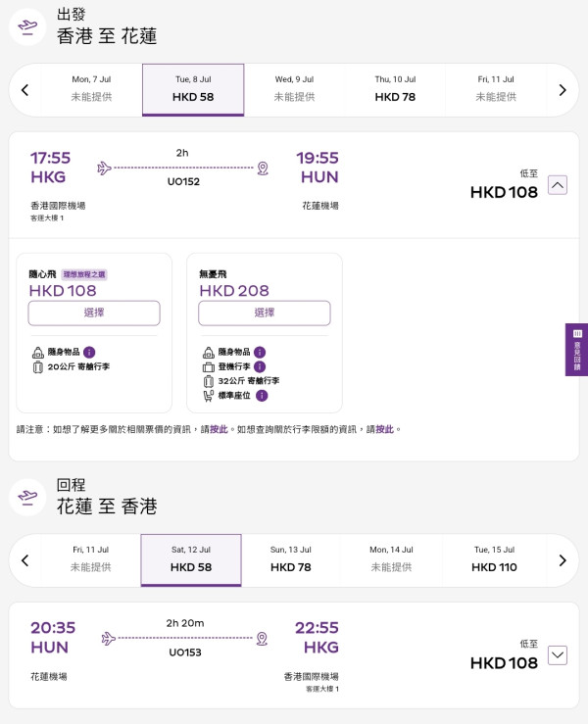
Task: Click the 32公斤 checked luggage icon
Action: [209, 381]
